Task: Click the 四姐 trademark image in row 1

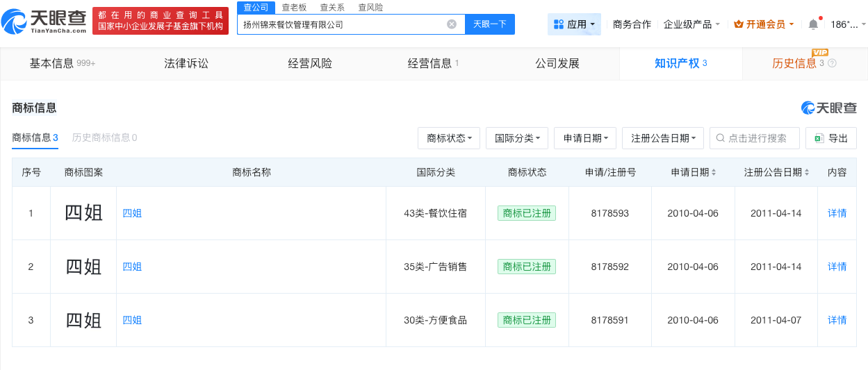Action: click(83, 213)
